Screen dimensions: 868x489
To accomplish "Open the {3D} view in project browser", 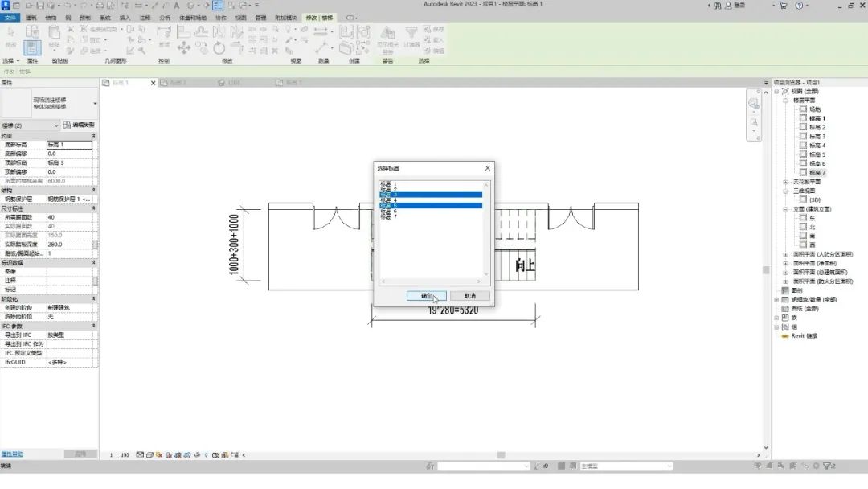I will [x=815, y=200].
